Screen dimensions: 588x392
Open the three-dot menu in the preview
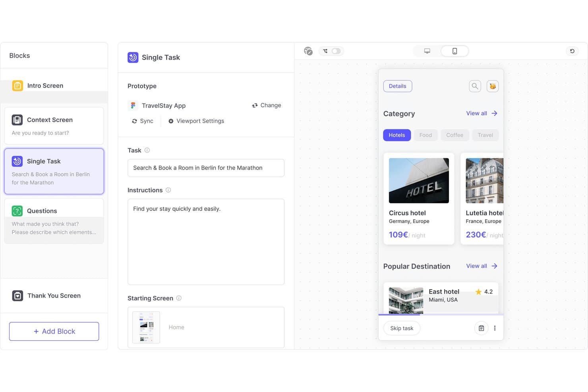(495, 328)
